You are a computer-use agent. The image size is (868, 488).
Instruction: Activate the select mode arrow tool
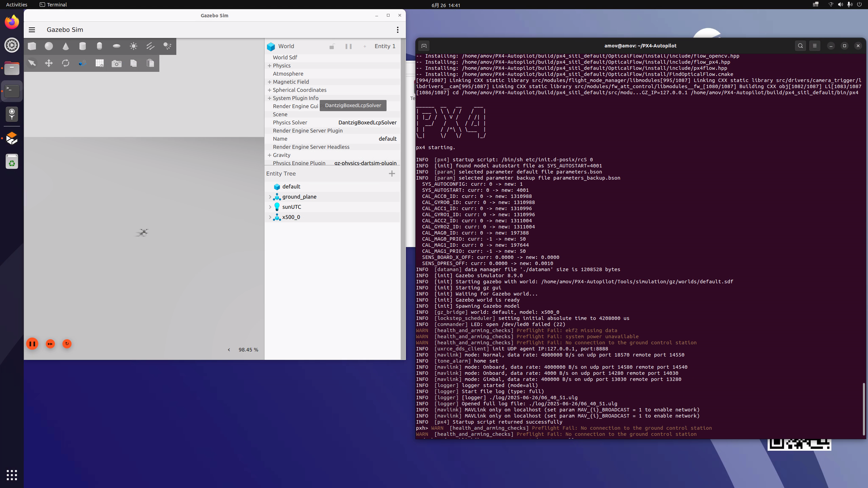pyautogui.click(x=32, y=63)
